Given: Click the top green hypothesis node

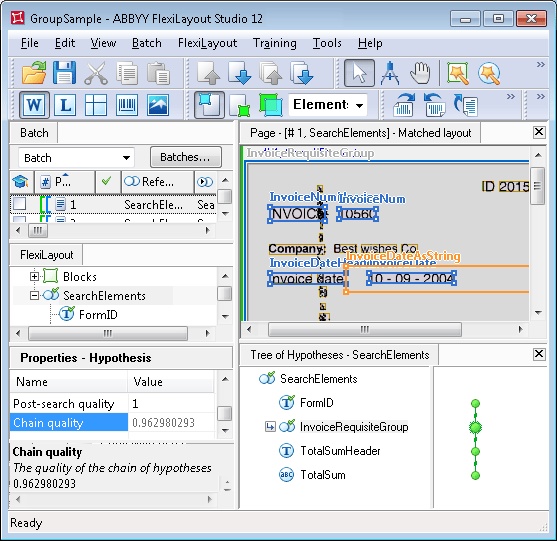Looking at the screenshot, I should (x=475, y=404).
